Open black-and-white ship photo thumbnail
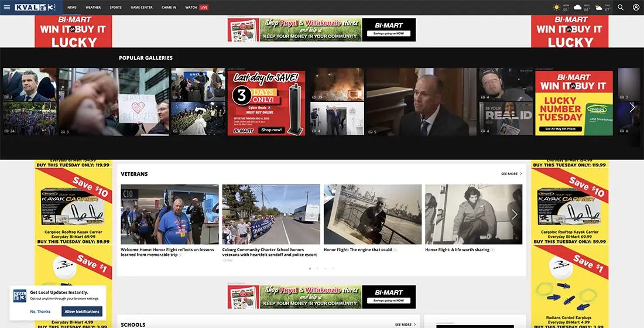The image size is (644, 328). [372, 214]
